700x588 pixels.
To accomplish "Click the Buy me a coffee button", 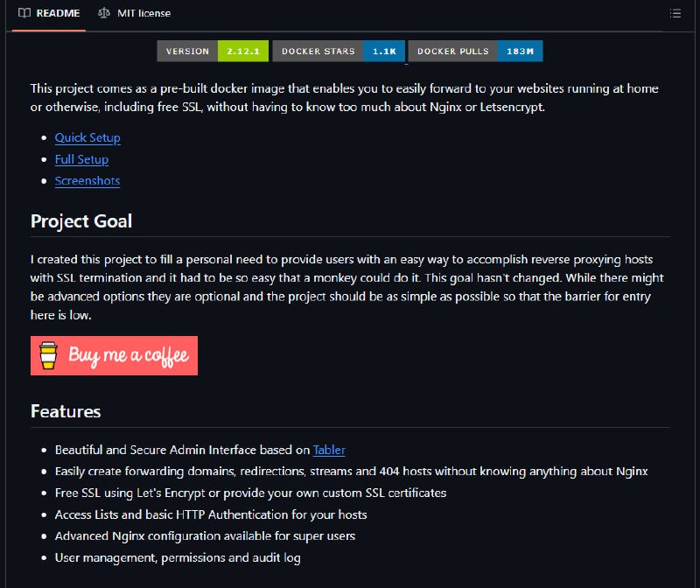I will point(115,355).
